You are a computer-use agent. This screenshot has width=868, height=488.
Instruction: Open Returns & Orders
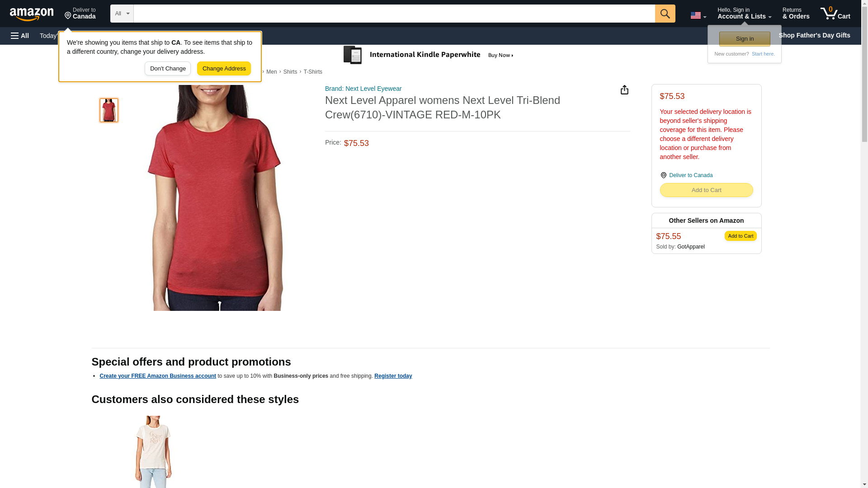[x=796, y=14]
